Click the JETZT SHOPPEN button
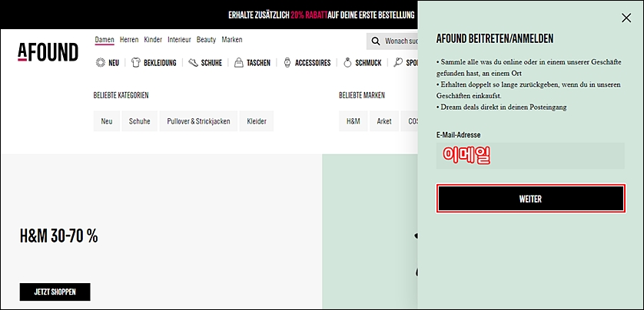 [x=55, y=292]
